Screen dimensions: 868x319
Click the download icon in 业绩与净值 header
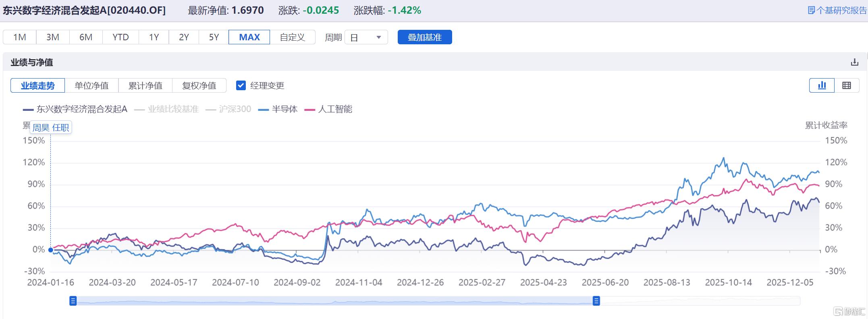point(854,62)
